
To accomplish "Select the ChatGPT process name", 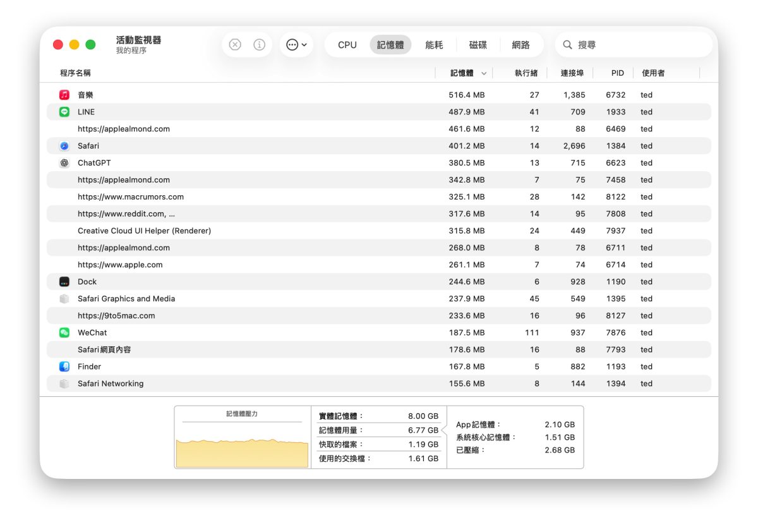I will 94,163.
